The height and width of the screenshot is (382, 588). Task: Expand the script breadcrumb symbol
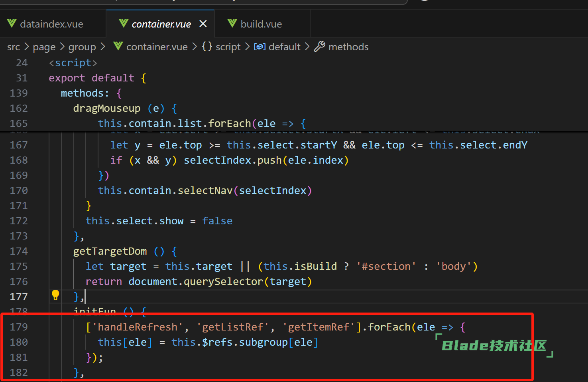228,47
